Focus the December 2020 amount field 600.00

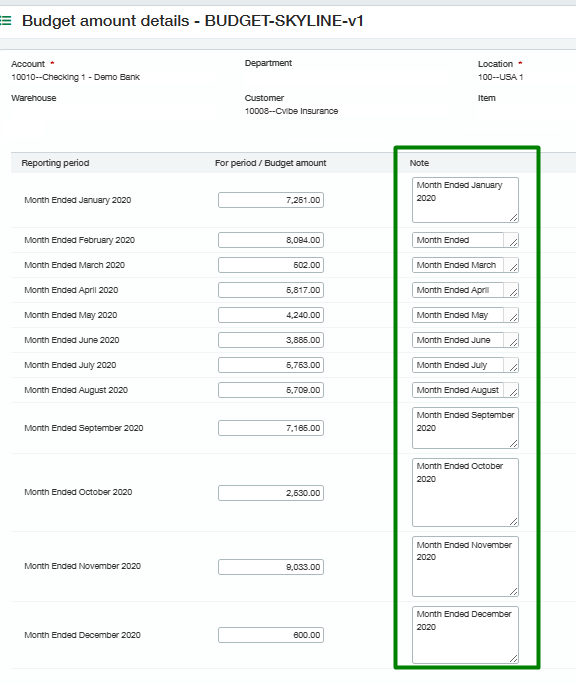click(271, 635)
